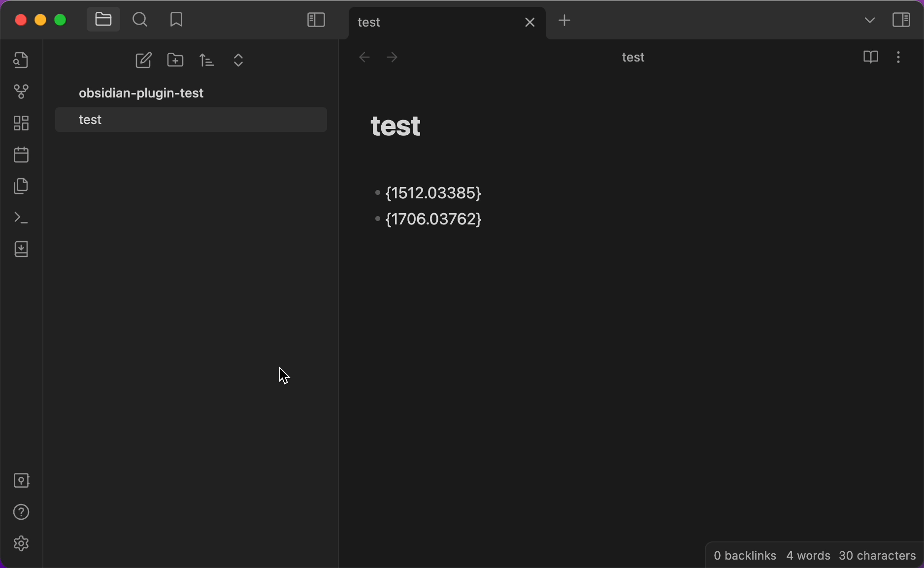Open the help menu

coord(21,512)
